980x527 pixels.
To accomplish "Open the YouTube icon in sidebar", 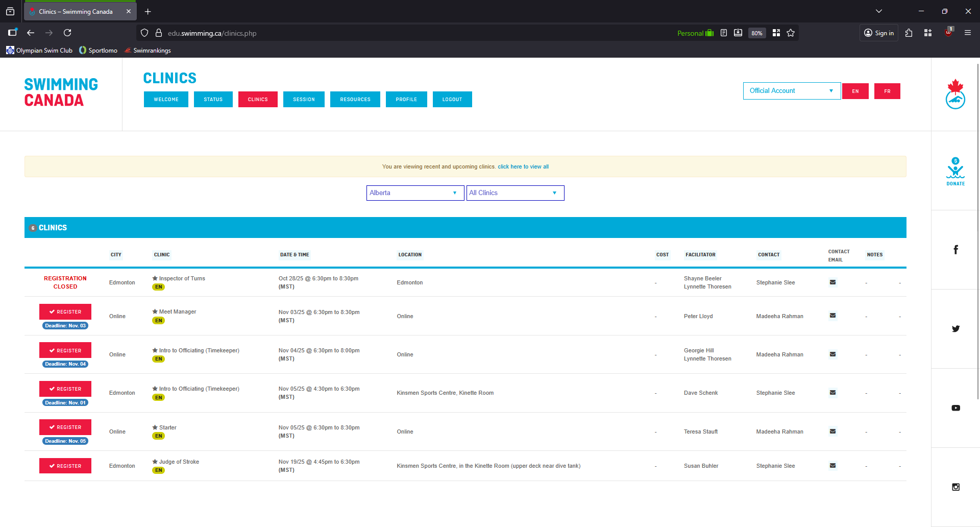I will click(x=955, y=408).
